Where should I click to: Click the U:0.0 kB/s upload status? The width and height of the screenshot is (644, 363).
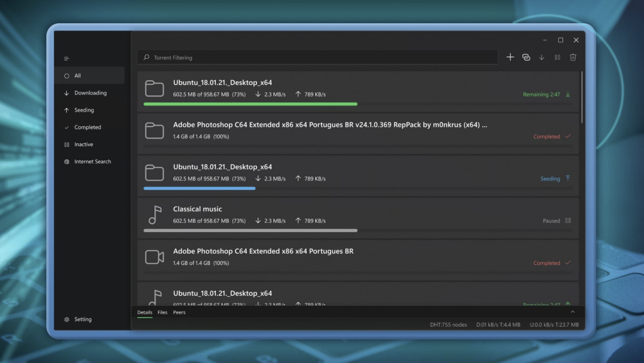pos(554,325)
